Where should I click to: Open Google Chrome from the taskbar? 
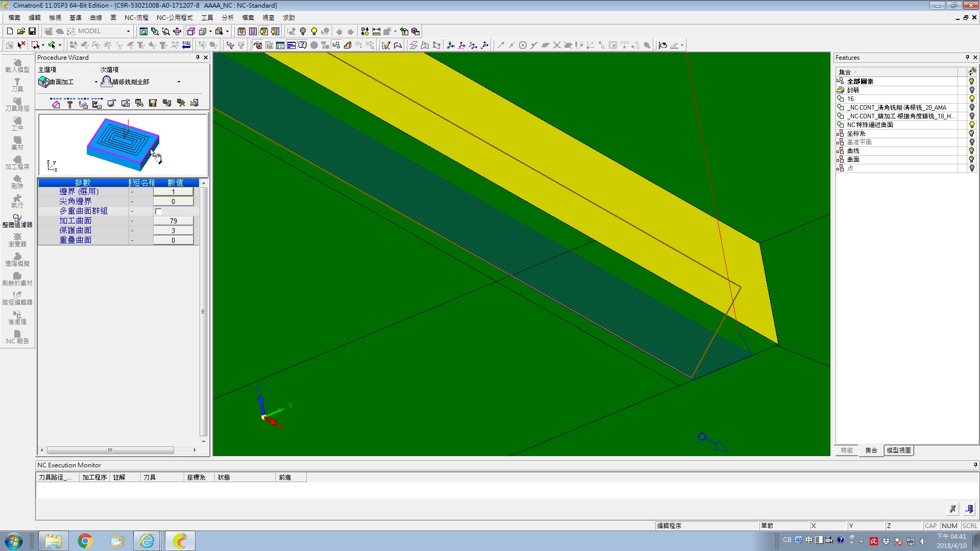(85, 541)
